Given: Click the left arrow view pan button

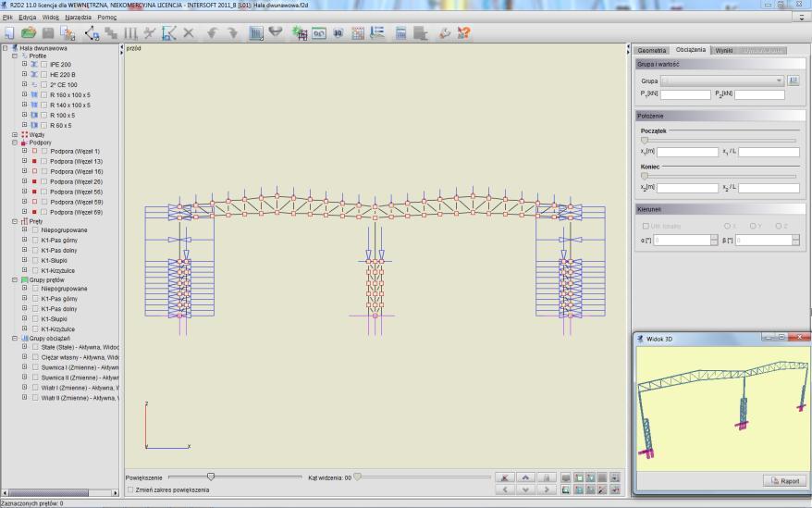Looking at the screenshot, I should 504,489.
